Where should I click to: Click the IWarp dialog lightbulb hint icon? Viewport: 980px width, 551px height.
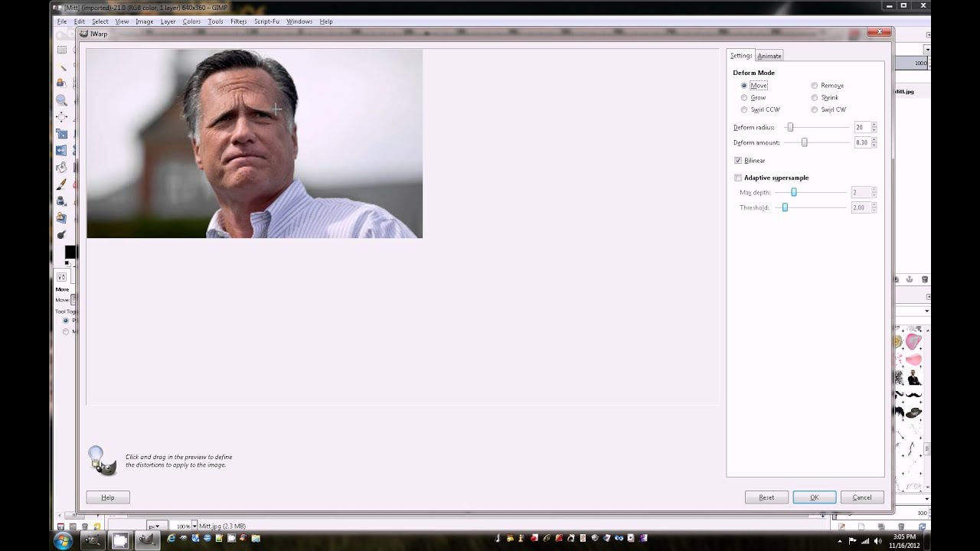click(100, 461)
